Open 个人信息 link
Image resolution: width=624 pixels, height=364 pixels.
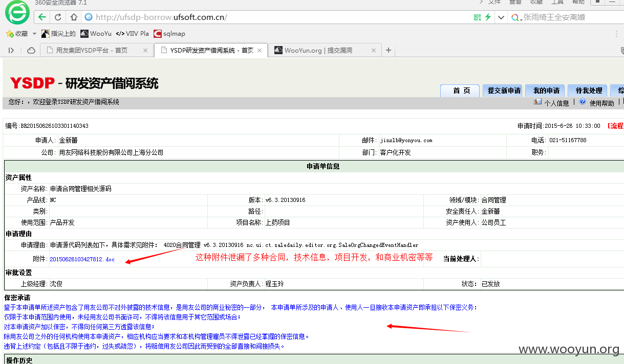(556, 103)
